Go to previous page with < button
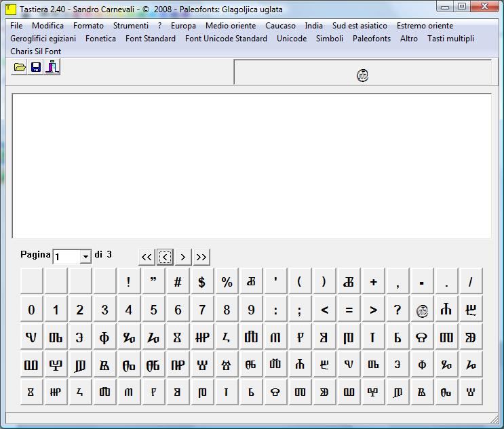504x429 pixels. tap(166, 257)
